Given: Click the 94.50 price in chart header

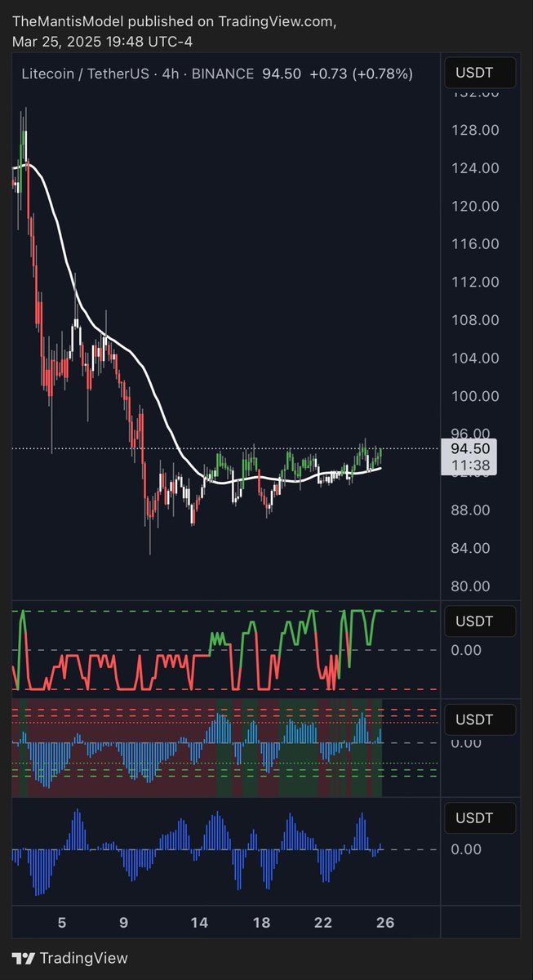Looking at the screenshot, I should tap(282, 74).
